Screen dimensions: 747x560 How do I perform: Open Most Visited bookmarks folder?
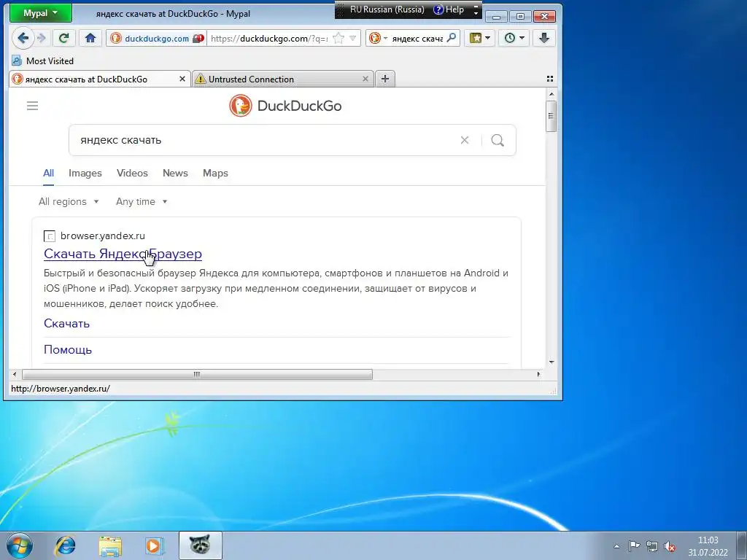(43, 61)
